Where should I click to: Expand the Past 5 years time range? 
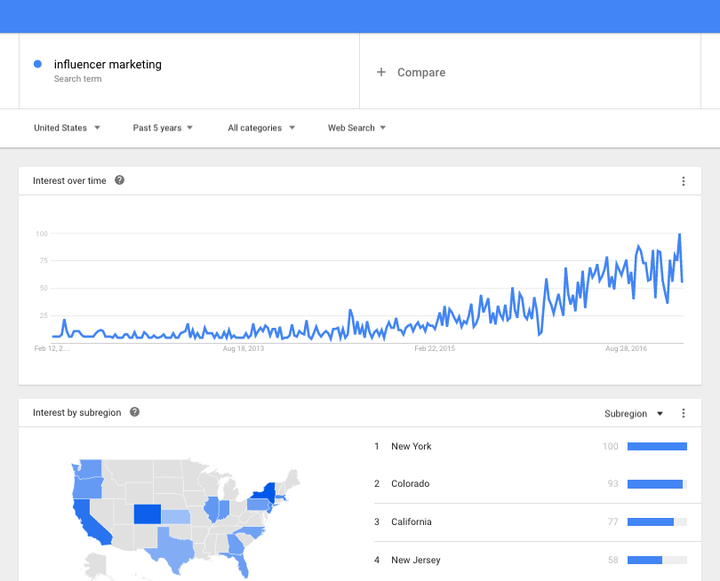click(x=162, y=128)
